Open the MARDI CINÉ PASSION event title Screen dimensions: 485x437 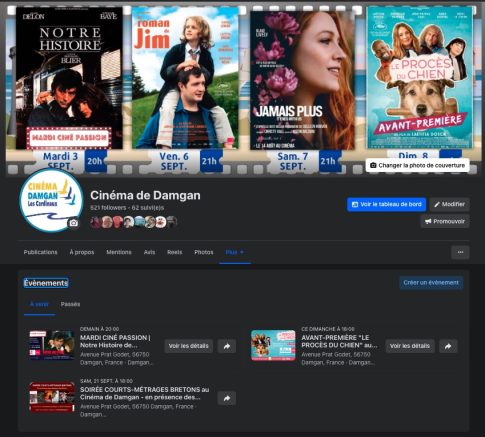[115, 341]
